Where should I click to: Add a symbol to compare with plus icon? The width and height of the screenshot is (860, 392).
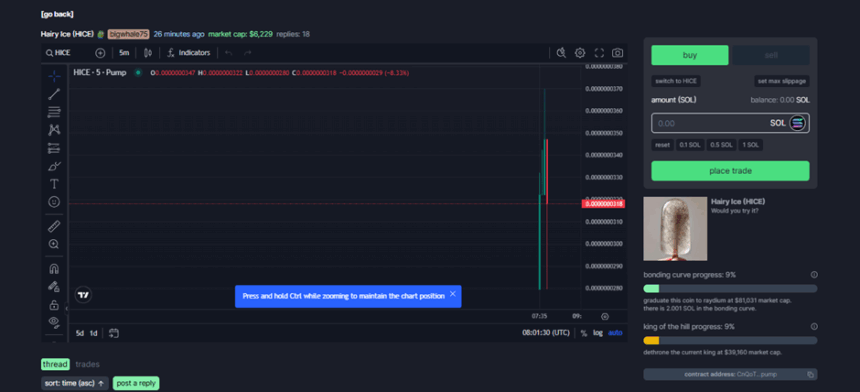point(100,53)
